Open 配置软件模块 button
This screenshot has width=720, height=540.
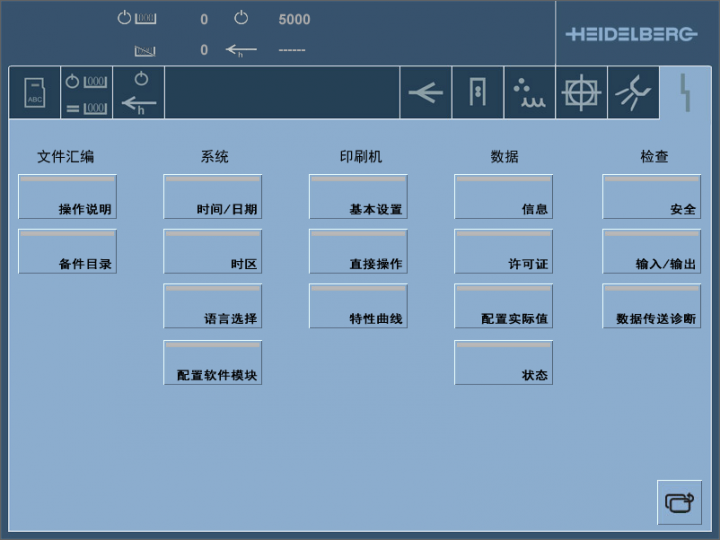(x=213, y=362)
